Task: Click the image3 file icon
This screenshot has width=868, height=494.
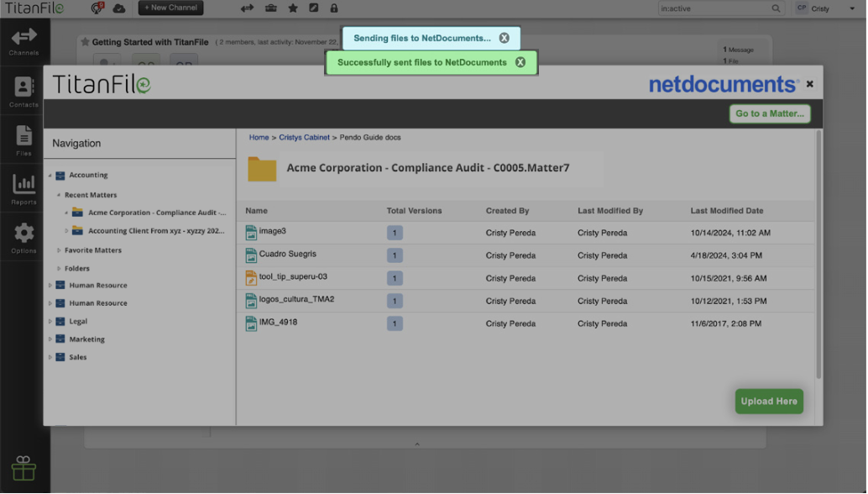Action: coord(251,233)
